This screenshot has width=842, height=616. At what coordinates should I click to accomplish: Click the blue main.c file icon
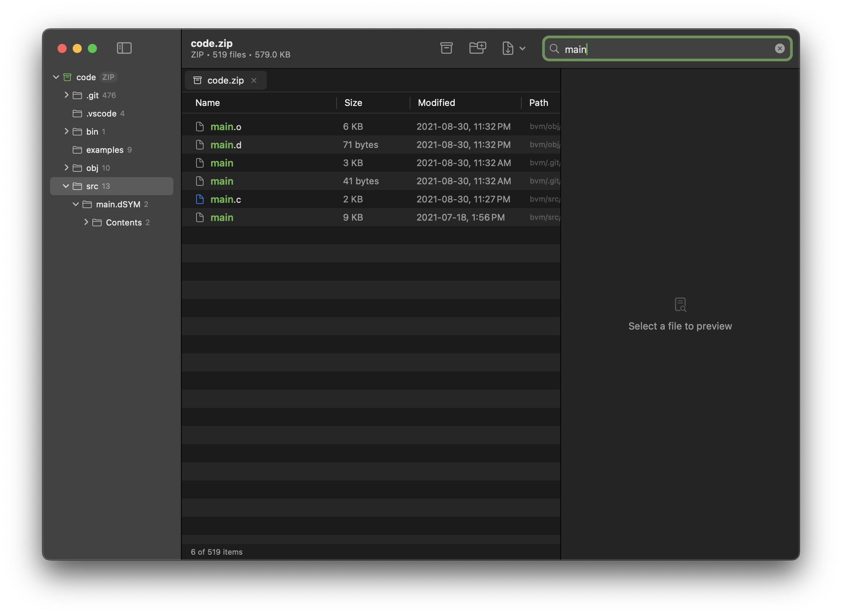click(x=200, y=199)
